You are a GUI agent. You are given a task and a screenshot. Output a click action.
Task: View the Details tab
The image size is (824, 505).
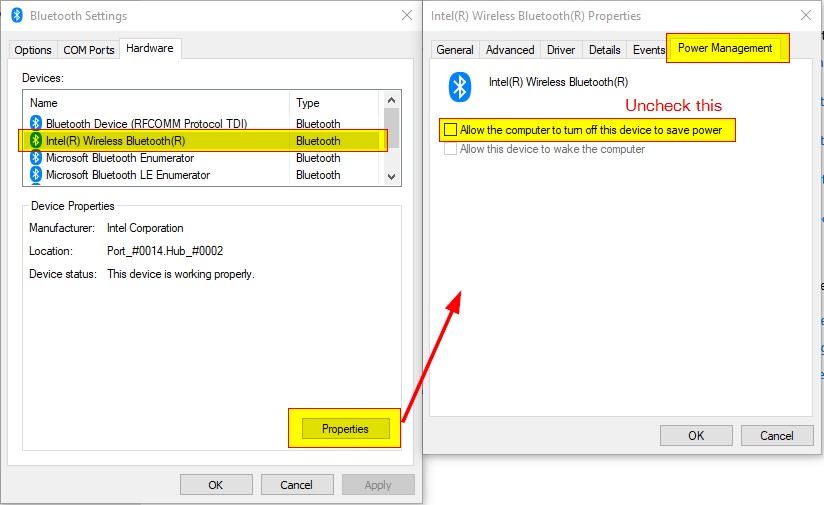604,50
